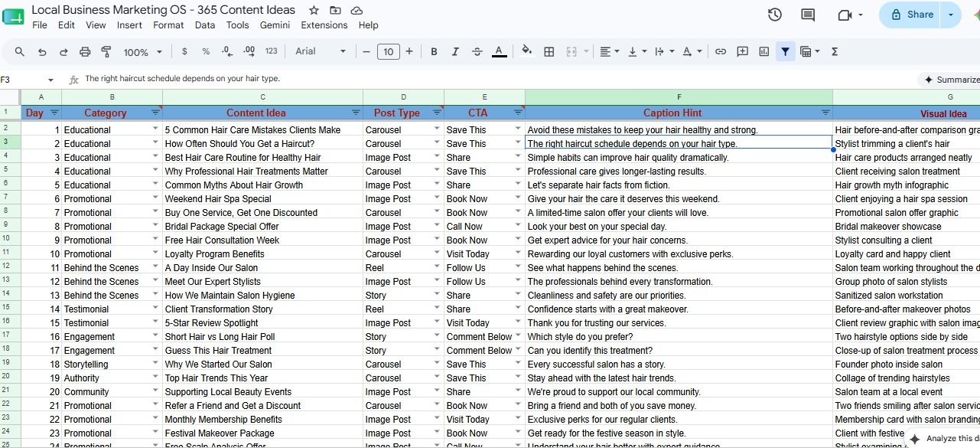
Task: Open vertical align dropdown
Action: (637, 51)
